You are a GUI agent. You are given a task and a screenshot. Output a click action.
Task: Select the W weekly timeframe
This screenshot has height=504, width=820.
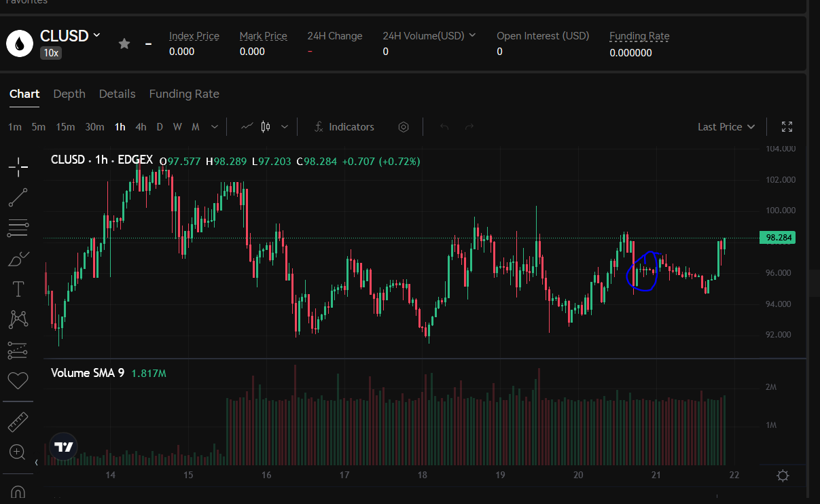pyautogui.click(x=177, y=127)
